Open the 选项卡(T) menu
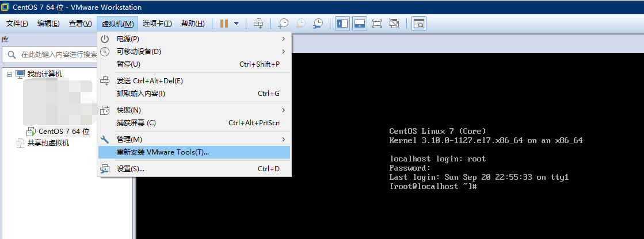The image size is (644, 239). (x=157, y=24)
